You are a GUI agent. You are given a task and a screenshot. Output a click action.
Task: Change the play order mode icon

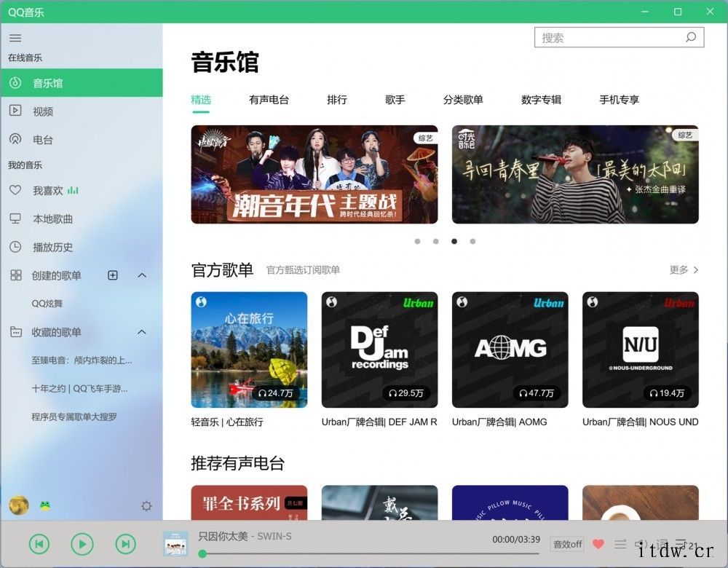[621, 543]
